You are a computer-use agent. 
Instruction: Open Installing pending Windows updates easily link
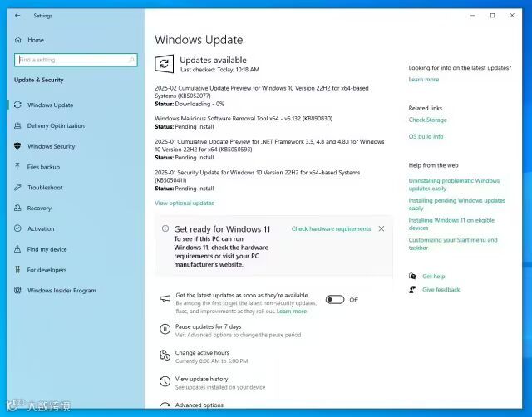pos(456,204)
